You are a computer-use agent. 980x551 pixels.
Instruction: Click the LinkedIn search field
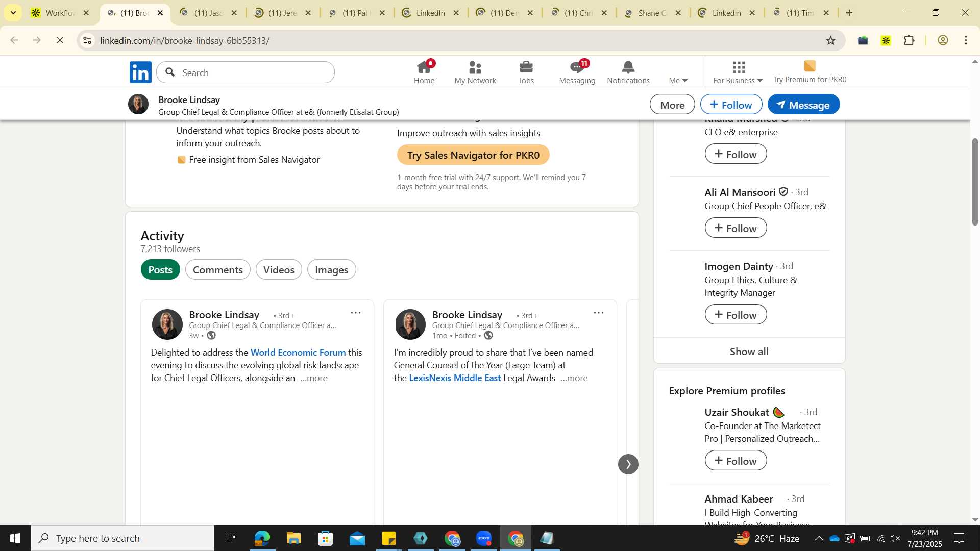click(246, 72)
